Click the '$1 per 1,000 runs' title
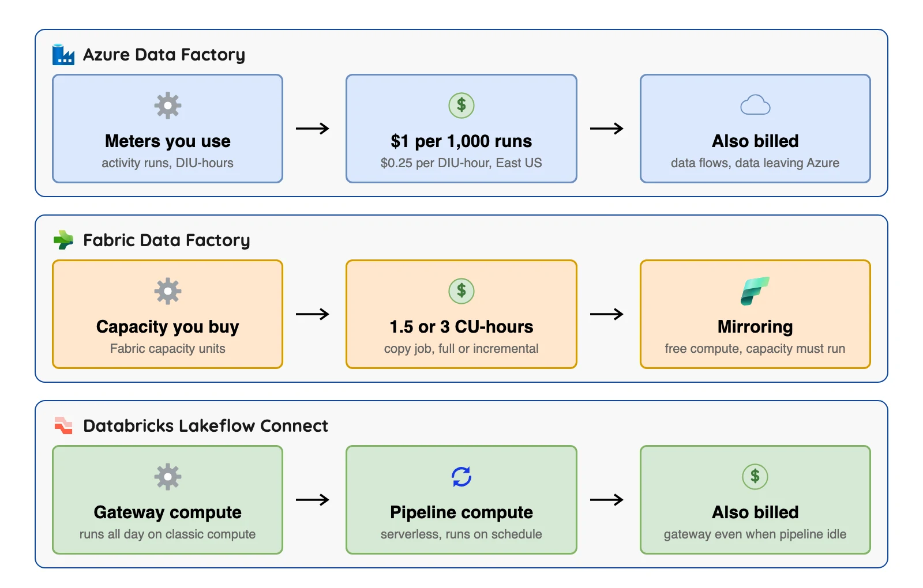The height and width of the screenshot is (588, 923). [x=461, y=141]
